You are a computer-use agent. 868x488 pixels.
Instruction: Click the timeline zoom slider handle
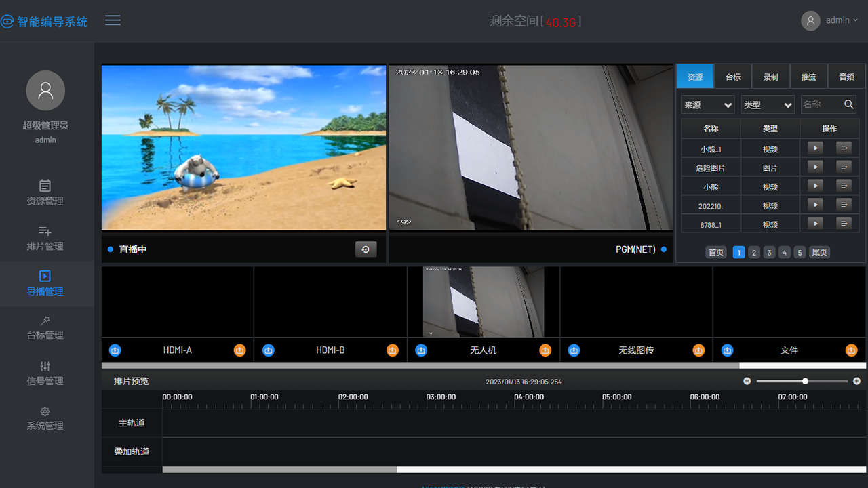[805, 381]
